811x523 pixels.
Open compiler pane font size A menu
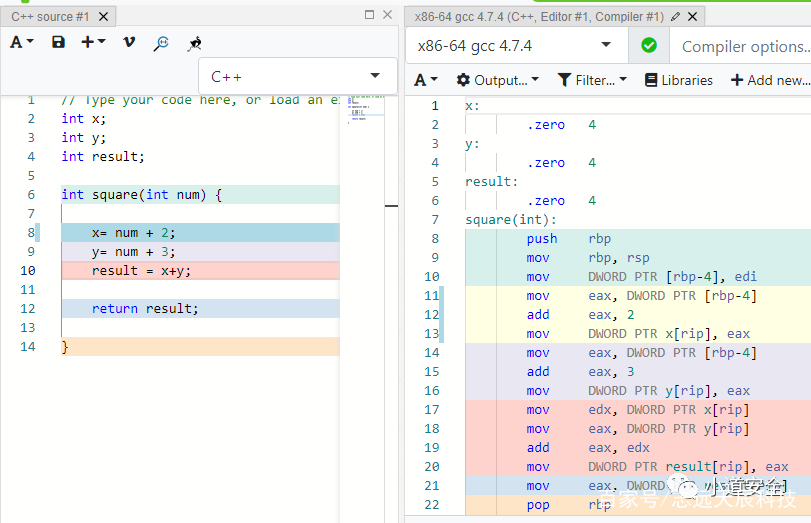point(426,80)
